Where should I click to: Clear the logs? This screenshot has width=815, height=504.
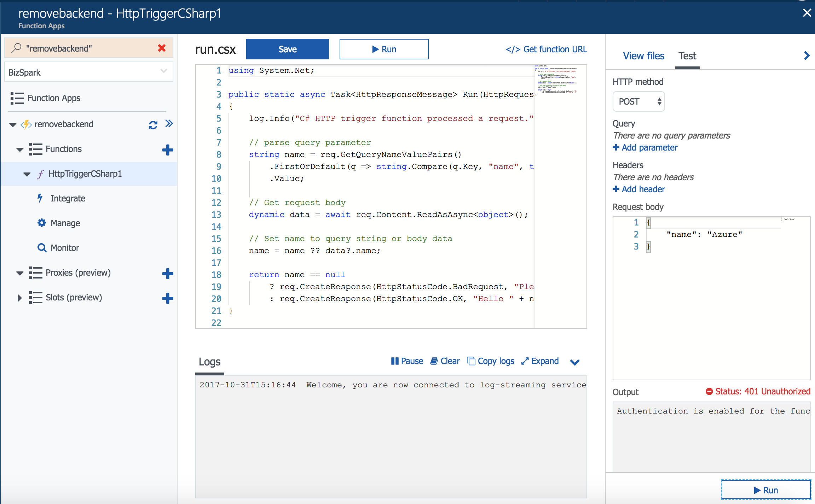tap(445, 361)
